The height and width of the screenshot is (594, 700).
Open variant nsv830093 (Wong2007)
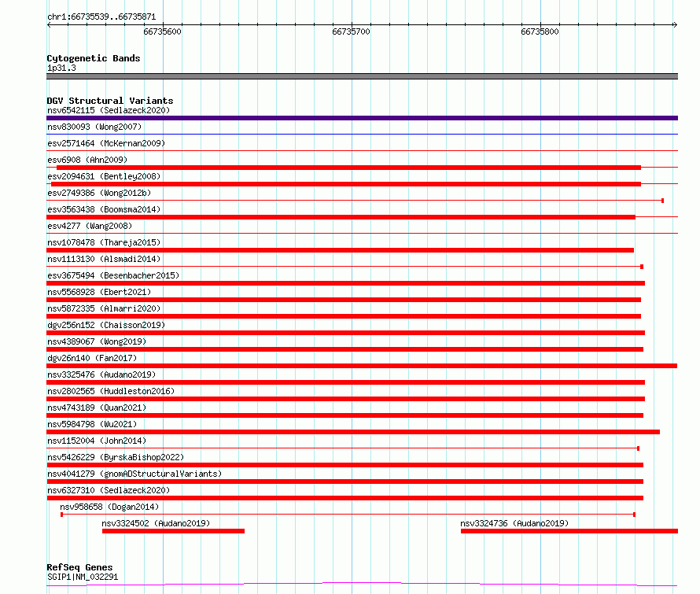point(94,127)
